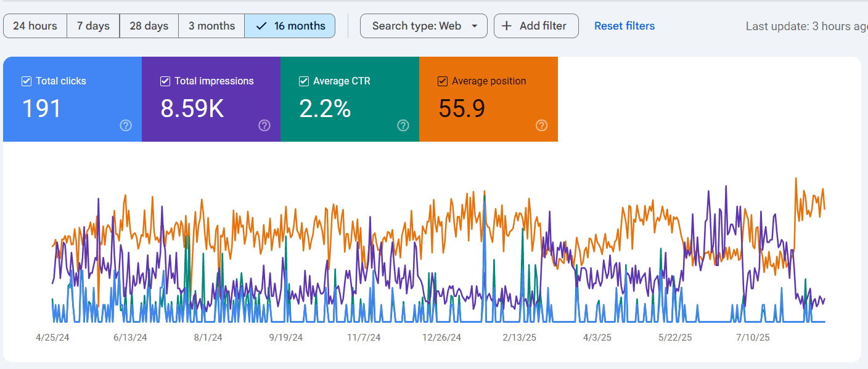
Task: Click the 12/26/24 date on chart axis
Action: [441, 338]
